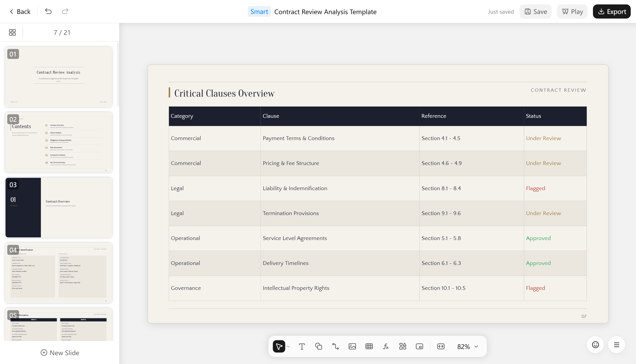636x364 pixels.
Task: Select the Connector line tool
Action: (335, 346)
